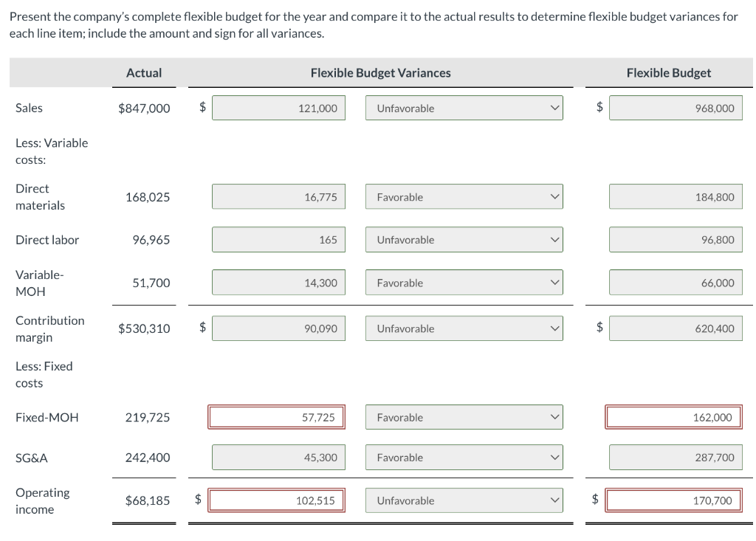
Task: Select the Fixed-MOH flexible budget field 162,000
Action: pyautogui.click(x=673, y=417)
